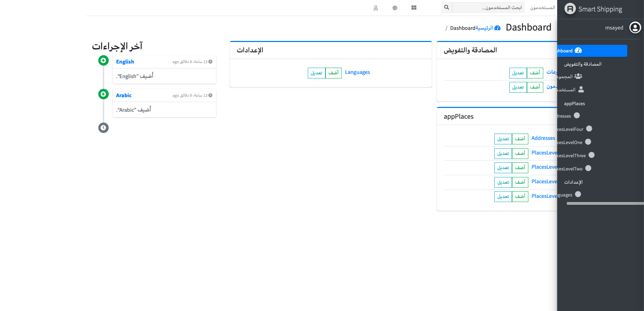Click the sidebar horizontal scrollbar
Image resolution: width=644 pixels, height=311 pixels.
click(605, 203)
